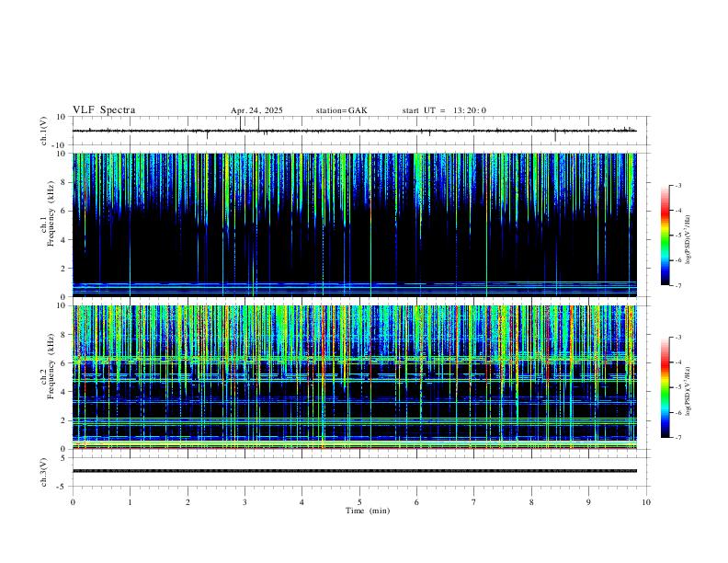Click the ch.2 'Frequency (kHz)' axis label
This screenshot has height=563, width=728.
click(51, 366)
